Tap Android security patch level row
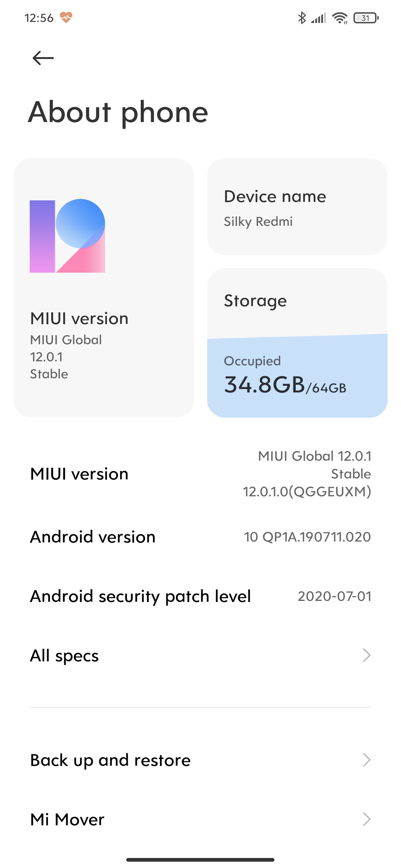The width and height of the screenshot is (401, 868). pyautogui.click(x=200, y=596)
